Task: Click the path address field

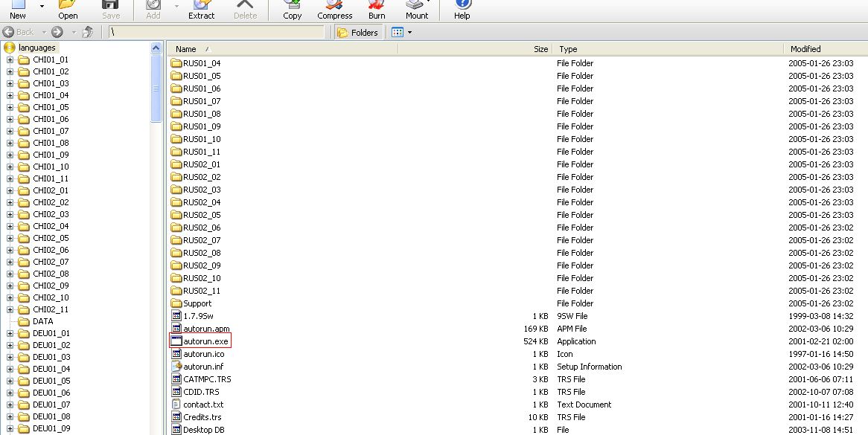Action: pos(216,33)
